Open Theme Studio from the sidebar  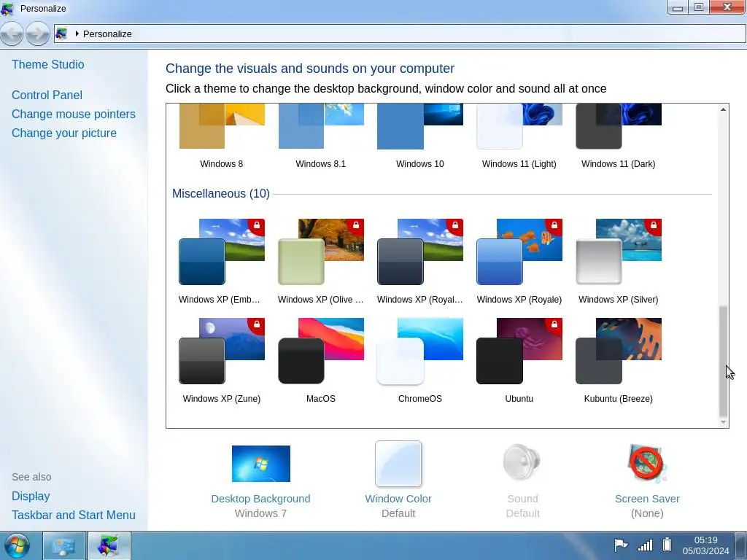[x=48, y=64]
